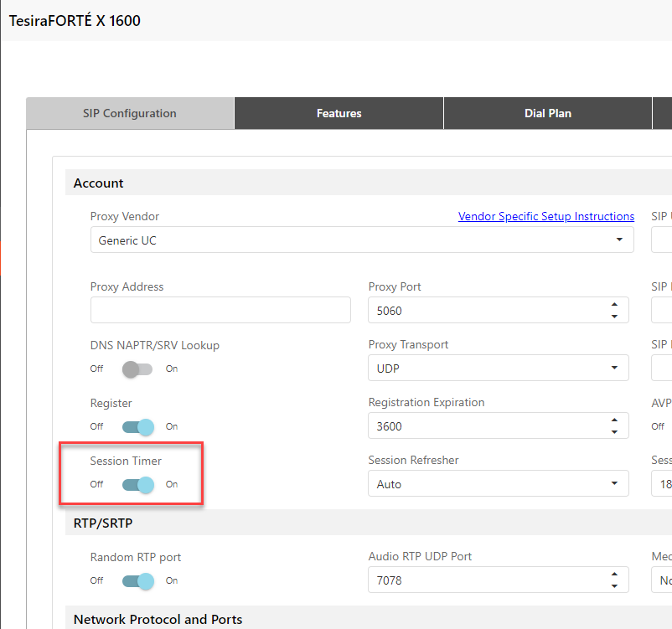Decrease Registration Expiration with down arrow
This screenshot has width=672, height=629.
coord(614,432)
